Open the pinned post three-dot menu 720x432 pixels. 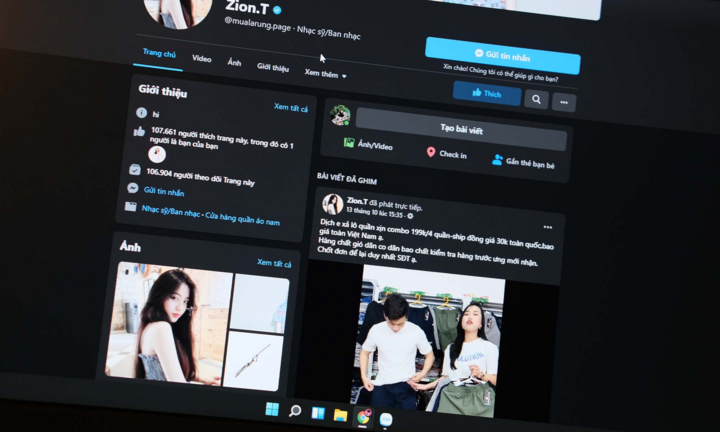pyautogui.click(x=547, y=227)
